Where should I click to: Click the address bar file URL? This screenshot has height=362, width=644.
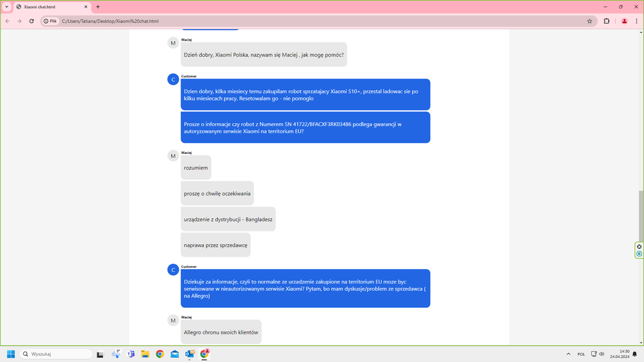[x=110, y=21]
